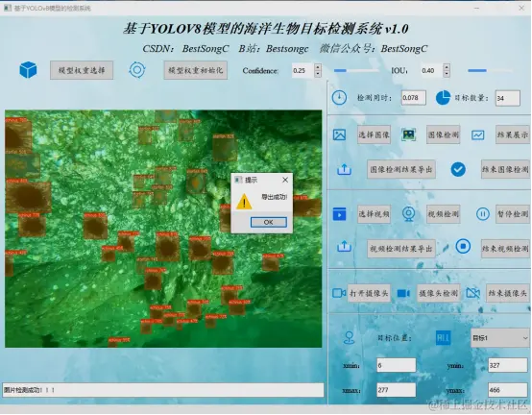
Task: Click the stop circle icon
Action: [x=463, y=246]
